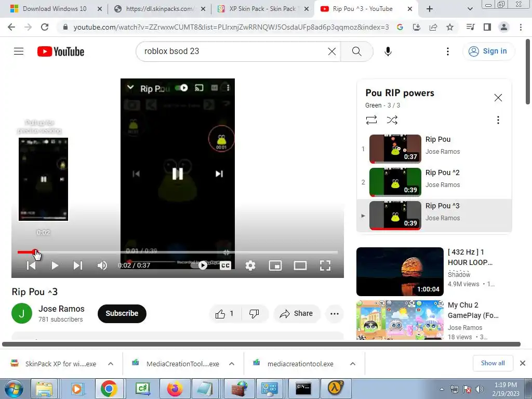The width and height of the screenshot is (532, 399).
Task: Share the video
Action: tap(297, 314)
